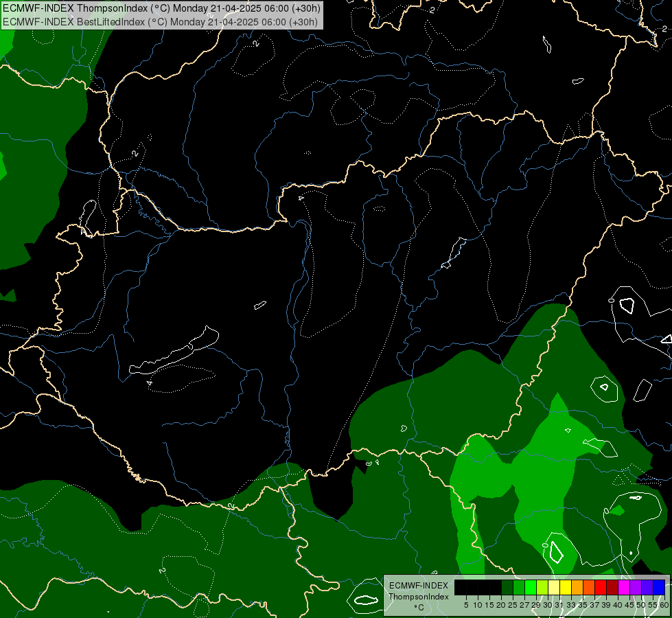Select the blue 55-60 legend swatch
The width and height of the screenshot is (672, 618).
click(659, 587)
